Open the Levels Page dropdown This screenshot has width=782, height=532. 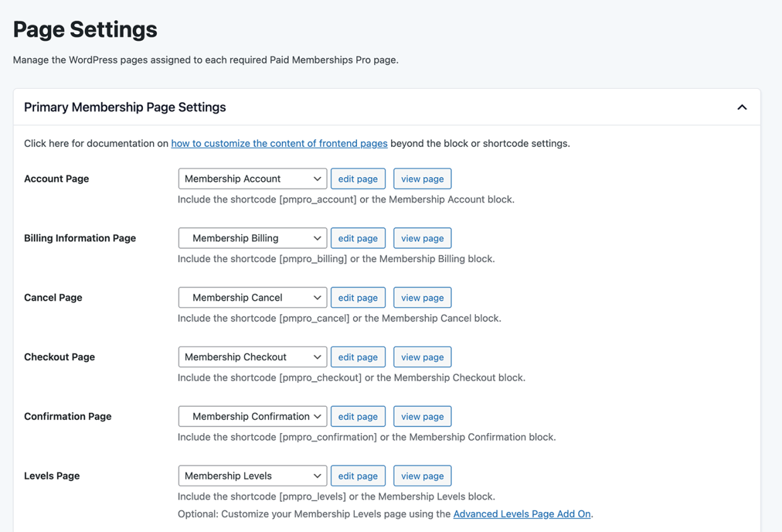click(252, 475)
